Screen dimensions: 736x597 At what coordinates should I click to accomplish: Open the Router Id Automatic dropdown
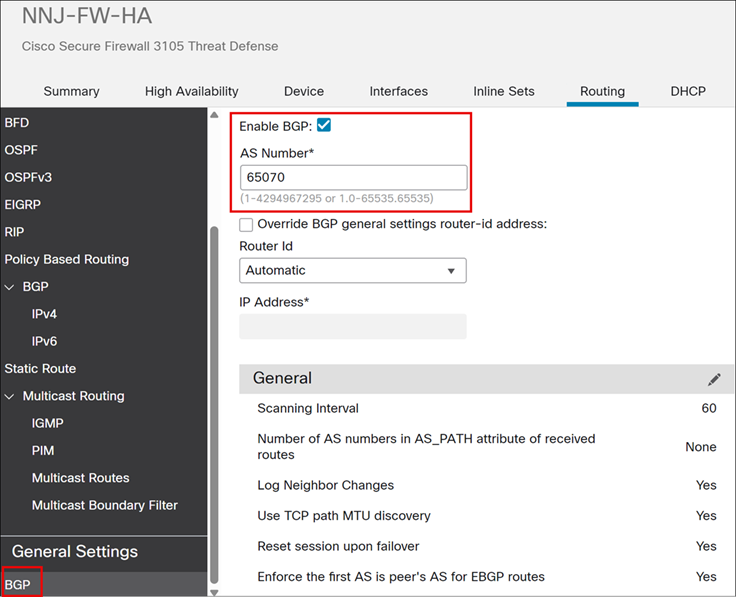tap(353, 270)
